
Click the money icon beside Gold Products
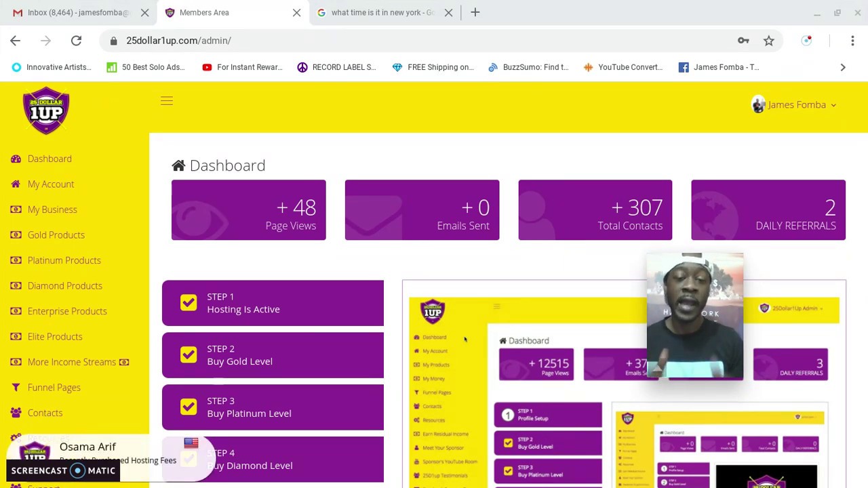[x=16, y=235]
